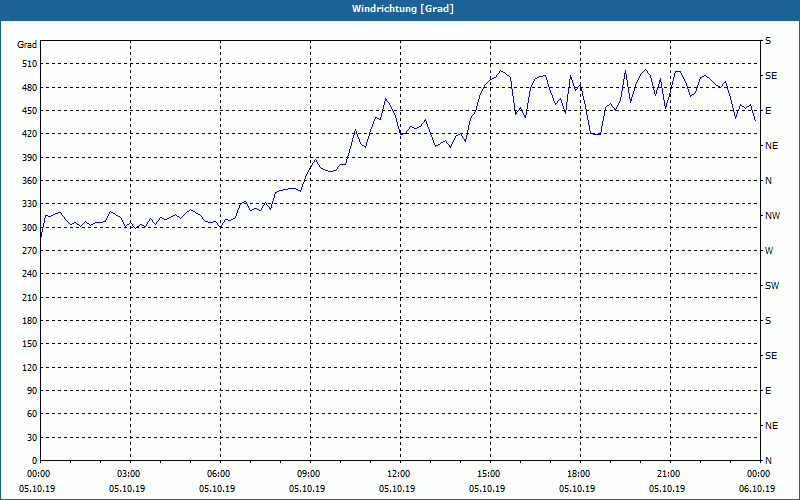The width and height of the screenshot is (800, 500).
Task: Click the 00:00 time label above 06.10.19
Action: (757, 473)
